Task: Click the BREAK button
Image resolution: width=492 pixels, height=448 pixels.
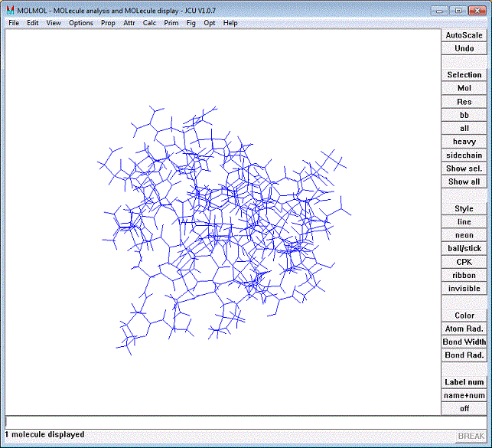Action: 471,436
